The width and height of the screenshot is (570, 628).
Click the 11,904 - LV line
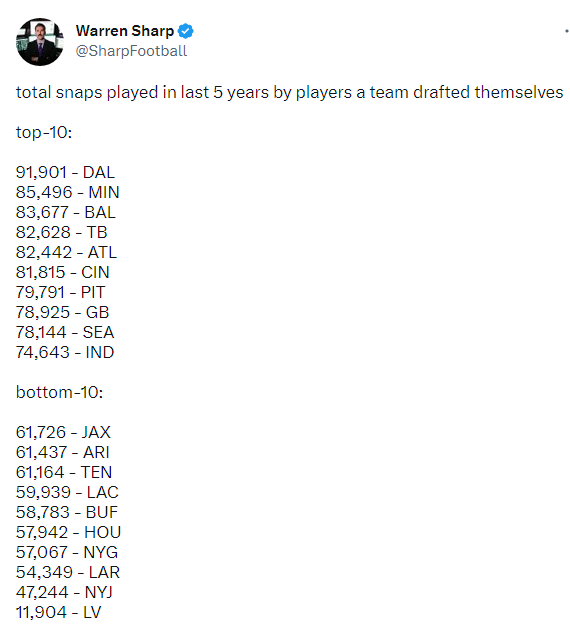pyautogui.click(x=58, y=613)
